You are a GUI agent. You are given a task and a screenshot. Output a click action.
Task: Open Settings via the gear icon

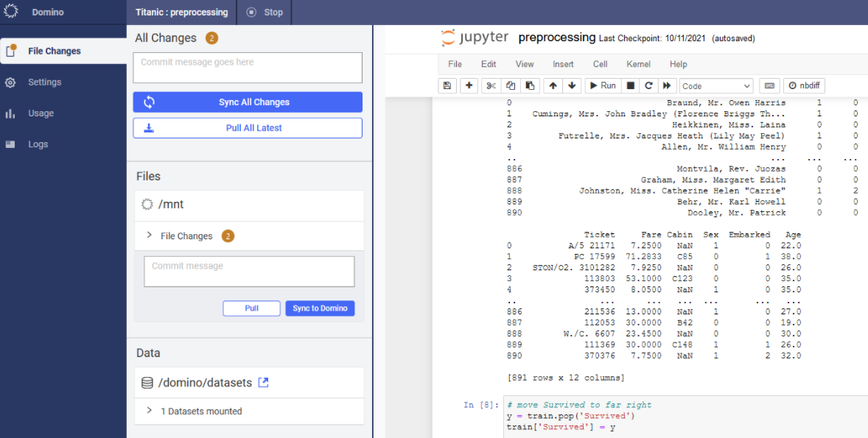click(x=10, y=82)
